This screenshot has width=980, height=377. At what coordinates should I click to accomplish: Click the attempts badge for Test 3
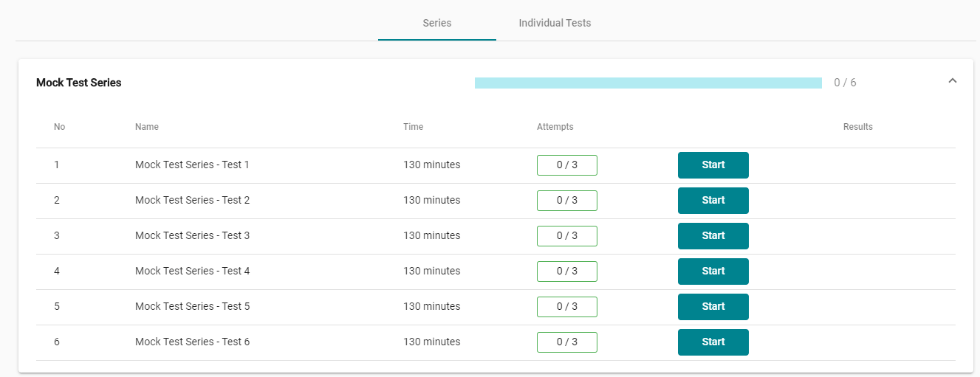(566, 236)
